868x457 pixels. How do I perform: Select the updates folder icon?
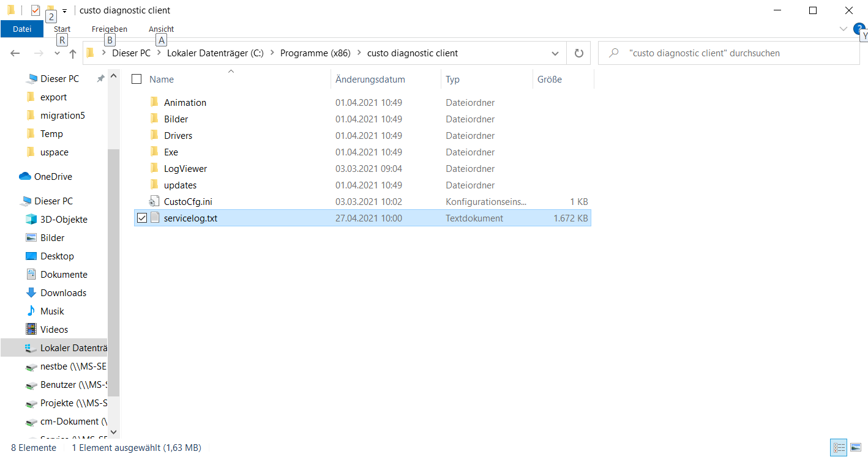tap(154, 185)
